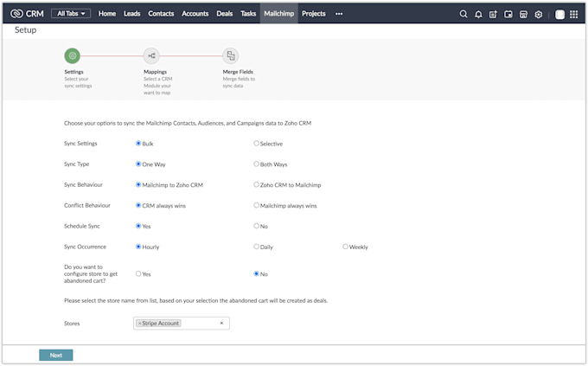Image resolution: width=588 pixels, height=366 pixels.
Task: Select Weekly sync occurrence
Action: pos(345,247)
